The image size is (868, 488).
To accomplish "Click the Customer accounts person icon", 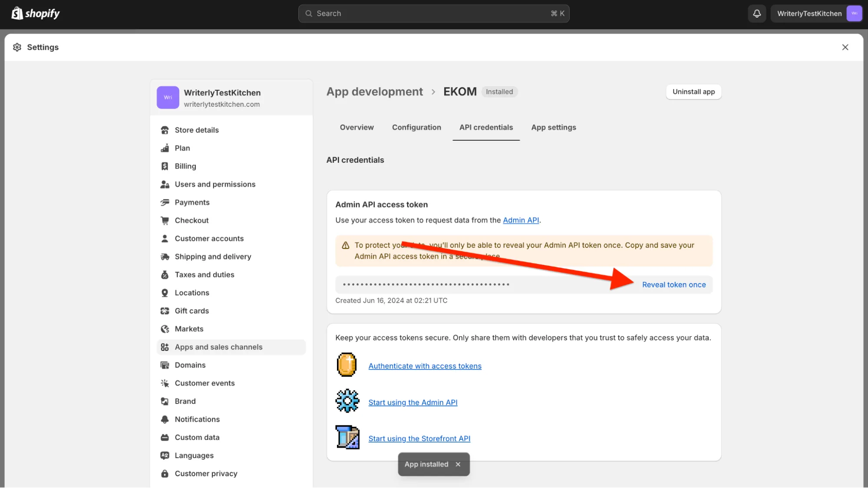I will tap(165, 239).
